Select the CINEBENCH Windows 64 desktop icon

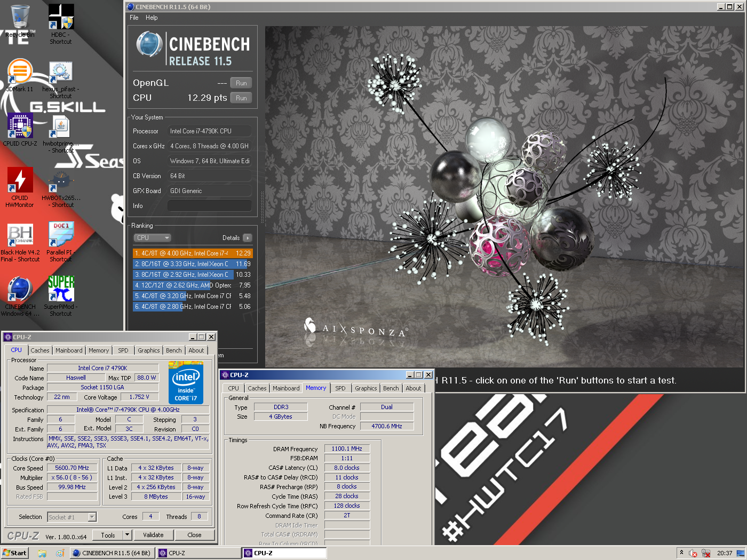(x=20, y=297)
